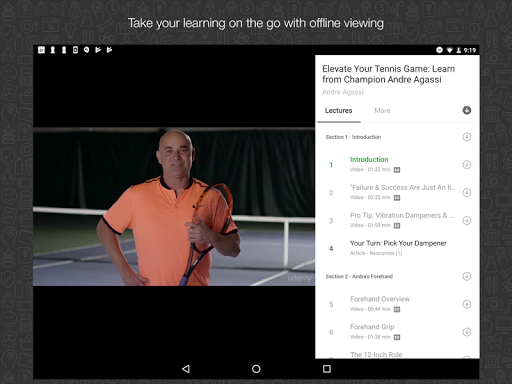The height and width of the screenshot is (384, 512).
Task: Open Android recent apps square button
Action: pyautogui.click(x=327, y=369)
